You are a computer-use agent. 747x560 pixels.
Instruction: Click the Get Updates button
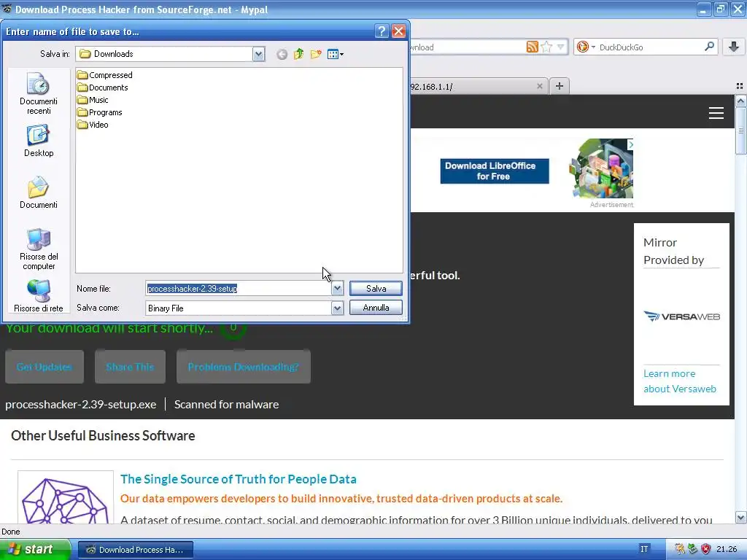point(44,367)
